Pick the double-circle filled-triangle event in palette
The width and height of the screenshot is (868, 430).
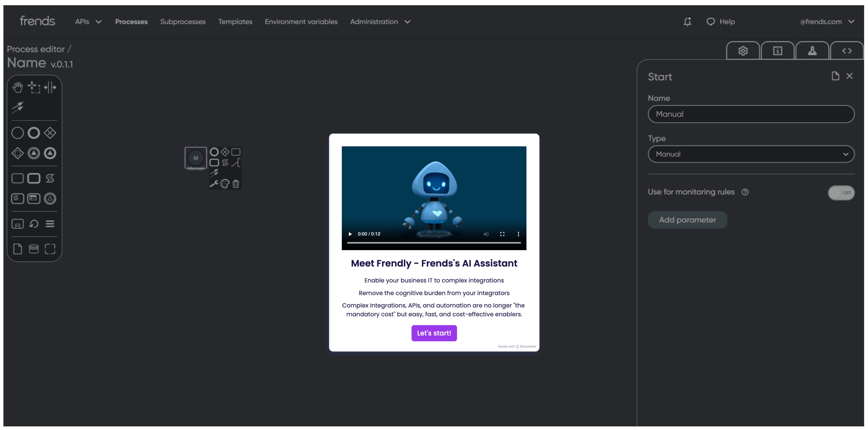pyautogui.click(x=34, y=153)
